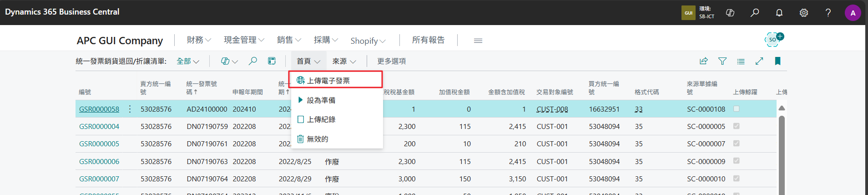Toggle upload checkbox for SC-0000005 row
The width and height of the screenshot is (868, 195).
coord(737,126)
